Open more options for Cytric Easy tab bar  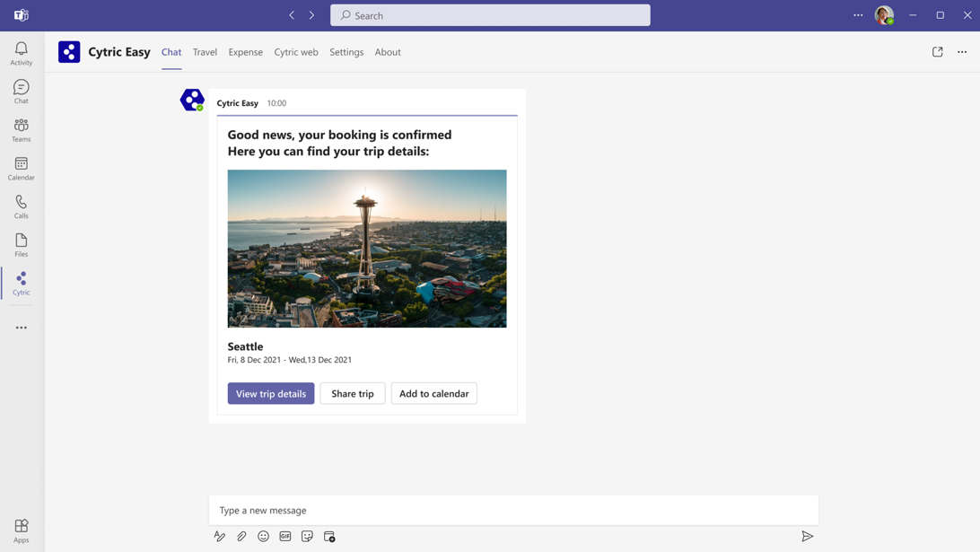click(x=962, y=52)
